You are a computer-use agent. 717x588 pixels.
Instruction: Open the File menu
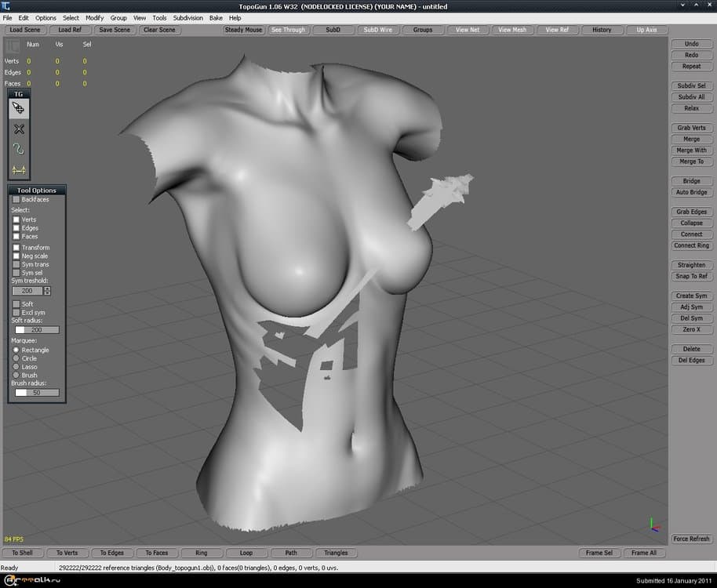pos(7,17)
